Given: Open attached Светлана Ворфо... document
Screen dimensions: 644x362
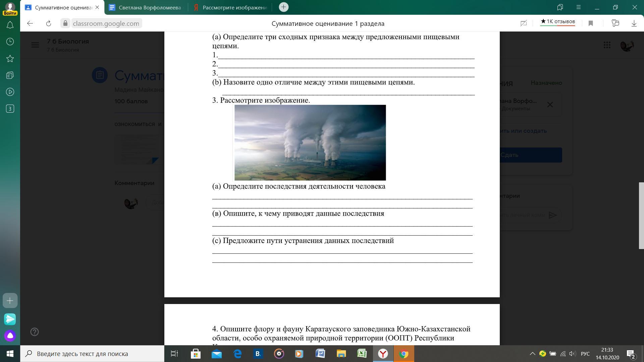Looking at the screenshot, I should point(520,105).
